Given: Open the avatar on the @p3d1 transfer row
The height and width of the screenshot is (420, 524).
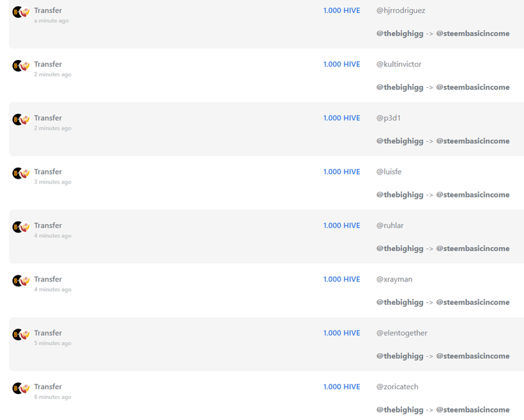Looking at the screenshot, I should [21, 120].
